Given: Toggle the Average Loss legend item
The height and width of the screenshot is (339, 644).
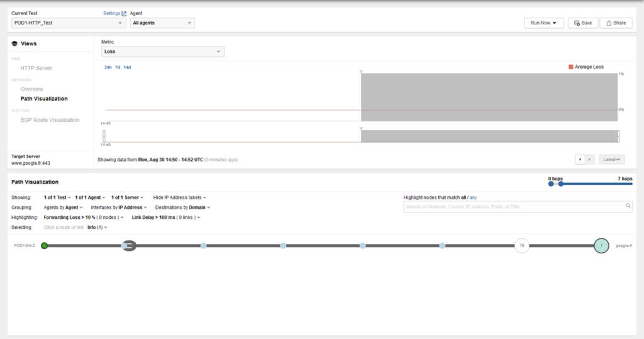Looking at the screenshot, I should (x=586, y=67).
